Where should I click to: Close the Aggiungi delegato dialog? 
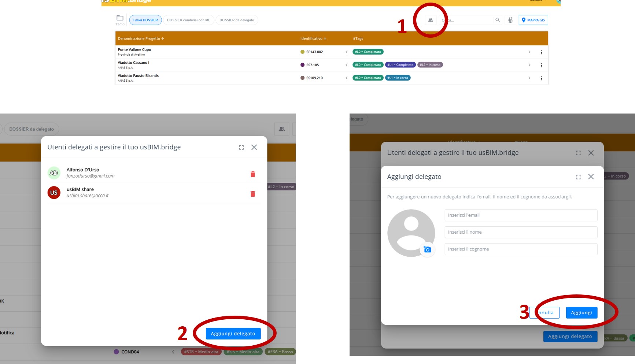point(591,177)
